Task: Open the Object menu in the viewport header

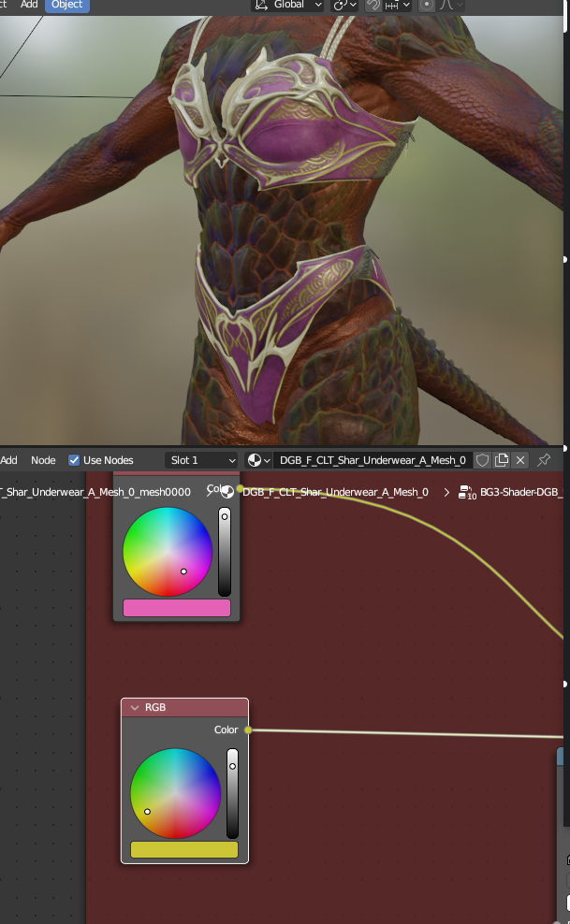Action: 67,5
